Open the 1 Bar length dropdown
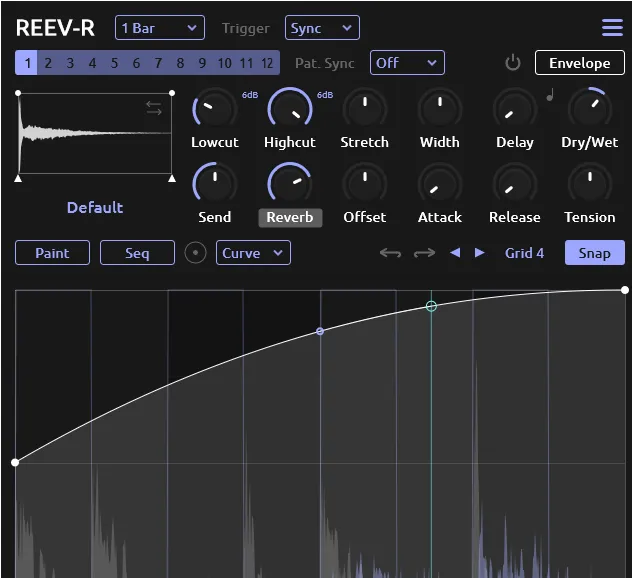The height and width of the screenshot is (578, 632). pos(160,28)
